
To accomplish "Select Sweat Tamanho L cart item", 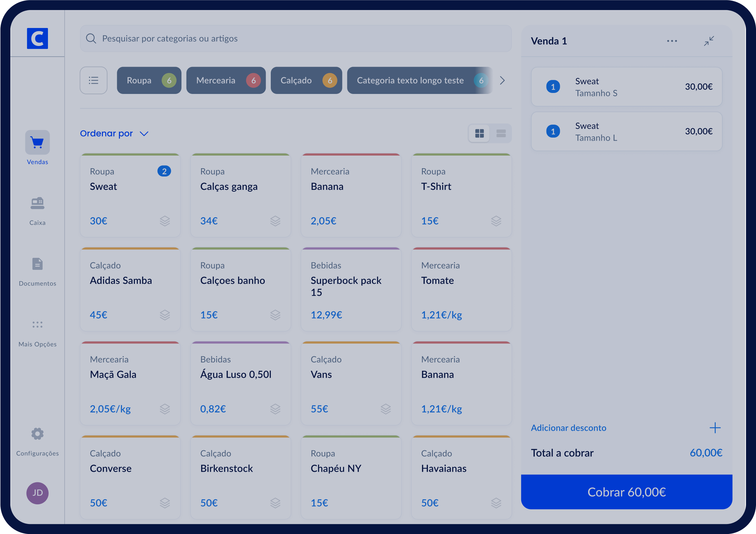I will click(626, 132).
